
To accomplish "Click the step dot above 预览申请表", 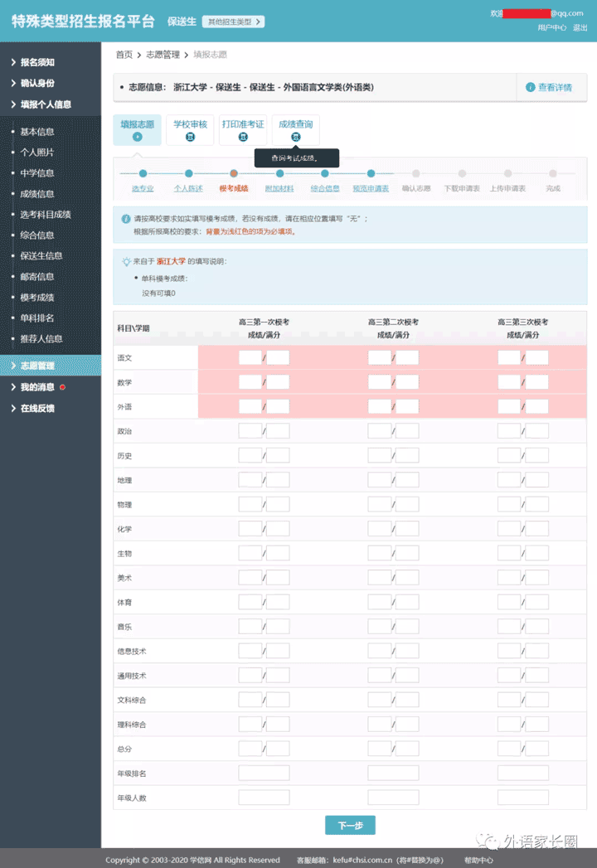I will click(x=371, y=173).
